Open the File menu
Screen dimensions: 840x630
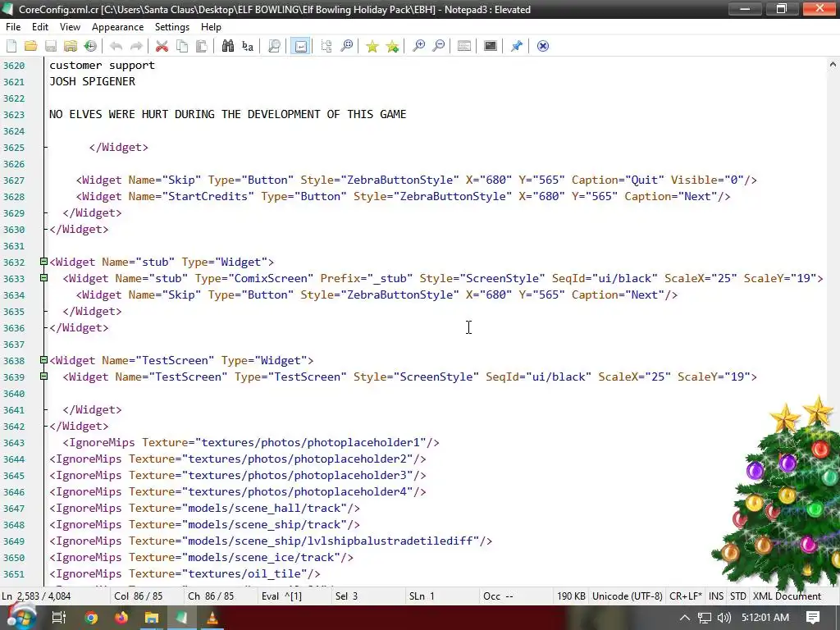point(13,27)
